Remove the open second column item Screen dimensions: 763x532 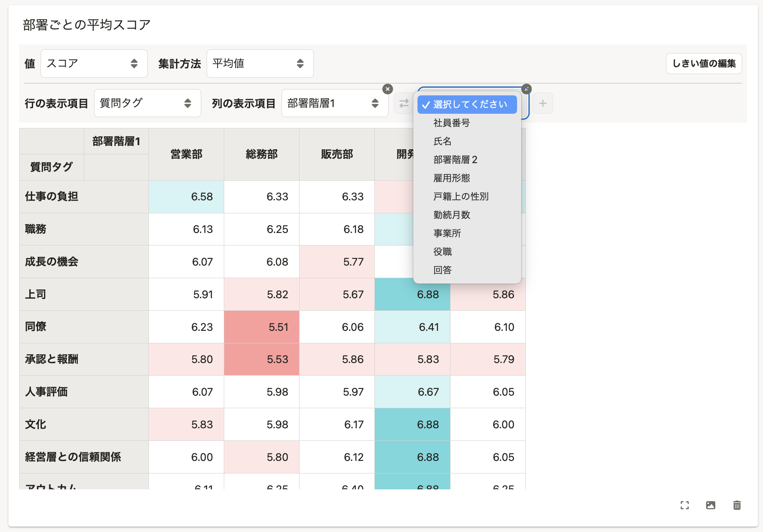[527, 89]
